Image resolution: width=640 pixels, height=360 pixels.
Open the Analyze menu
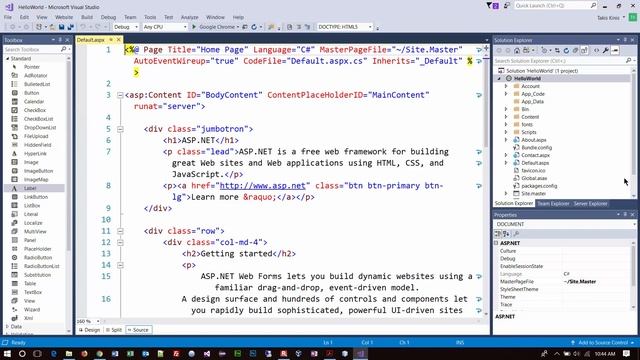[x=189, y=17]
